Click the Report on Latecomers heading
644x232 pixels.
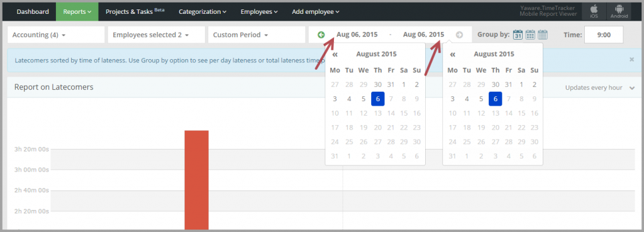click(x=54, y=87)
